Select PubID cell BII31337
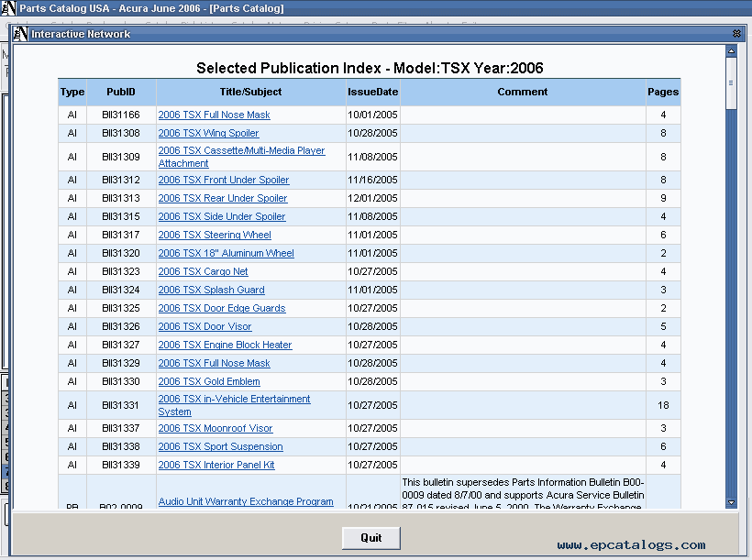This screenshot has width=752, height=560. [121, 428]
